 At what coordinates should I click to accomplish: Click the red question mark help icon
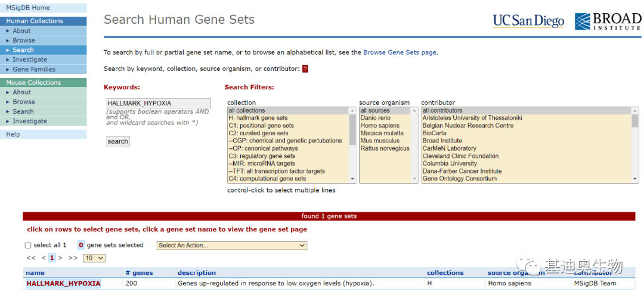(305, 69)
